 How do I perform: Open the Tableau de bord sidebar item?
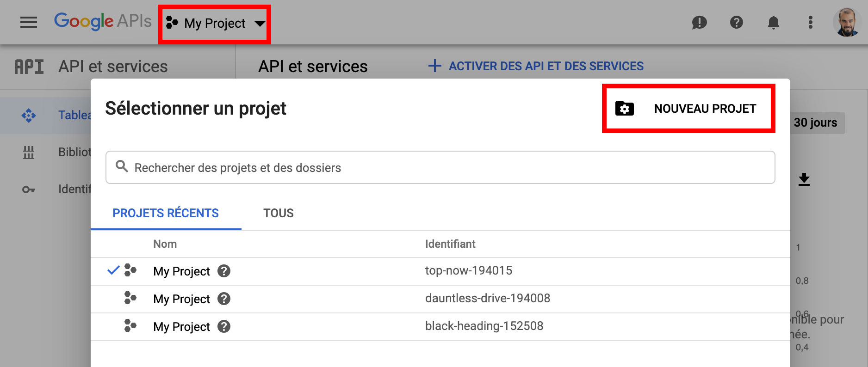(x=45, y=115)
